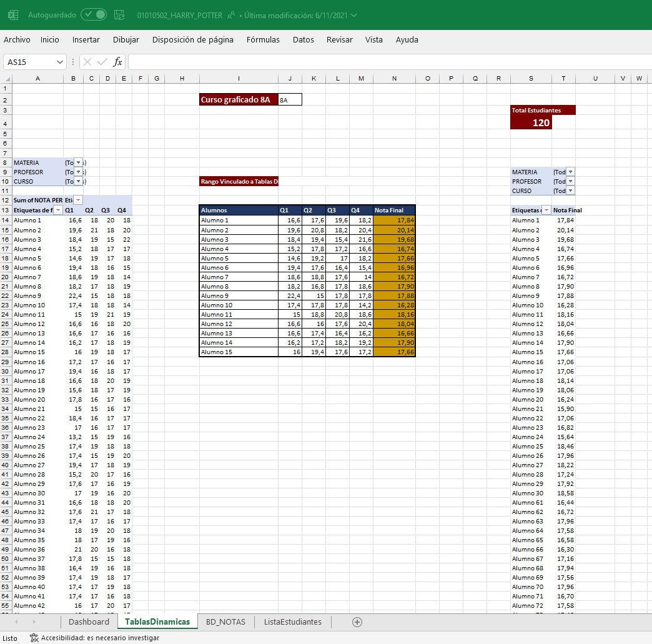Click the Name Box showing AS15
652x644 pixels.
pyautogui.click(x=29, y=62)
